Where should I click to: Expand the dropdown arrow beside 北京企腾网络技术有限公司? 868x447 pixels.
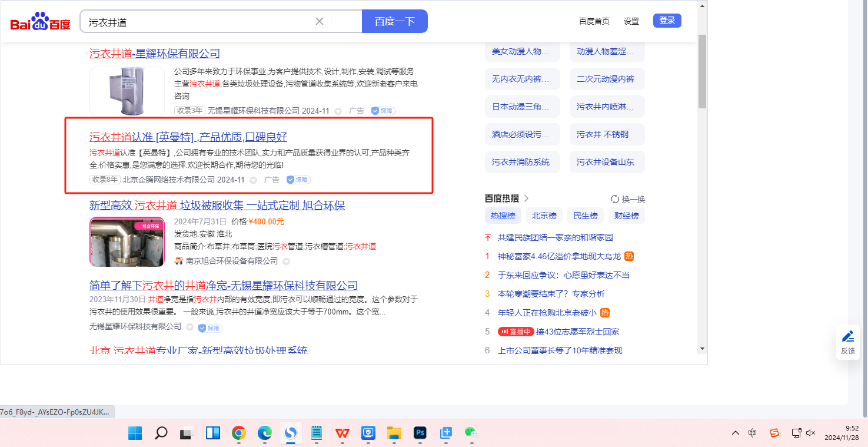(254, 180)
